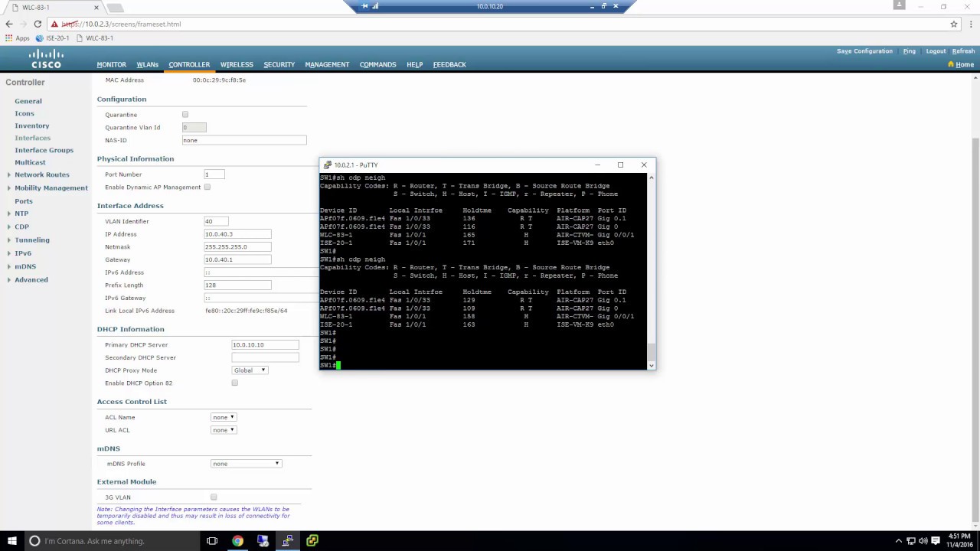Click the connection signal icon on the RDP bar
This screenshot has width=980, height=551.
click(375, 6)
